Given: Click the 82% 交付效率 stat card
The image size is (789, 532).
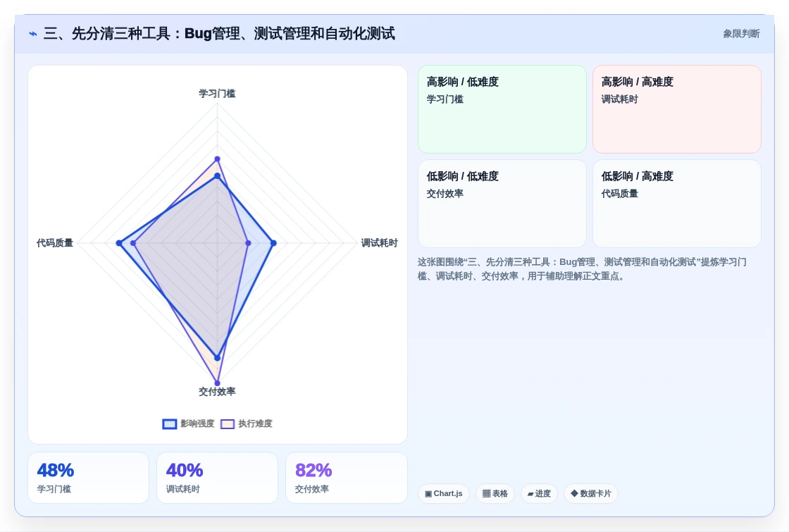Looking at the screenshot, I should [x=347, y=478].
